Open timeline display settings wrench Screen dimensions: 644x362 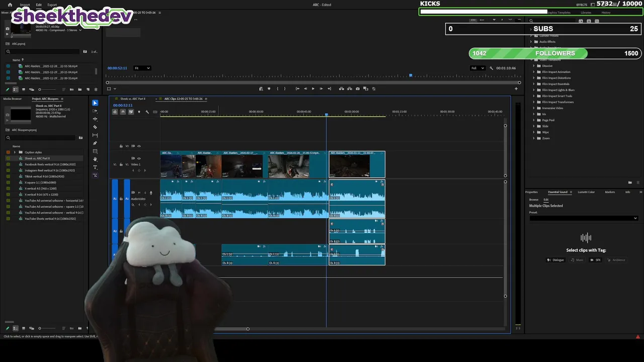[147, 112]
